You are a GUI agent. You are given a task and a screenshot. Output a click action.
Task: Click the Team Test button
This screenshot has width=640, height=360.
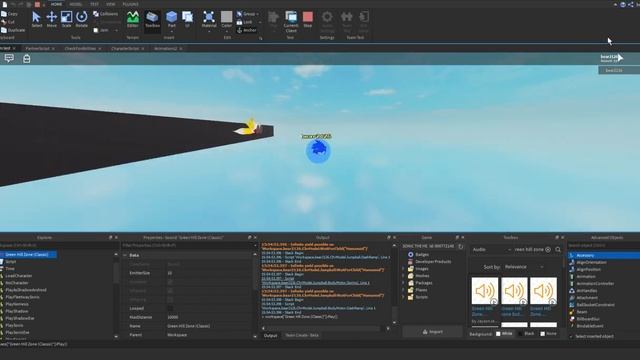tap(347, 21)
